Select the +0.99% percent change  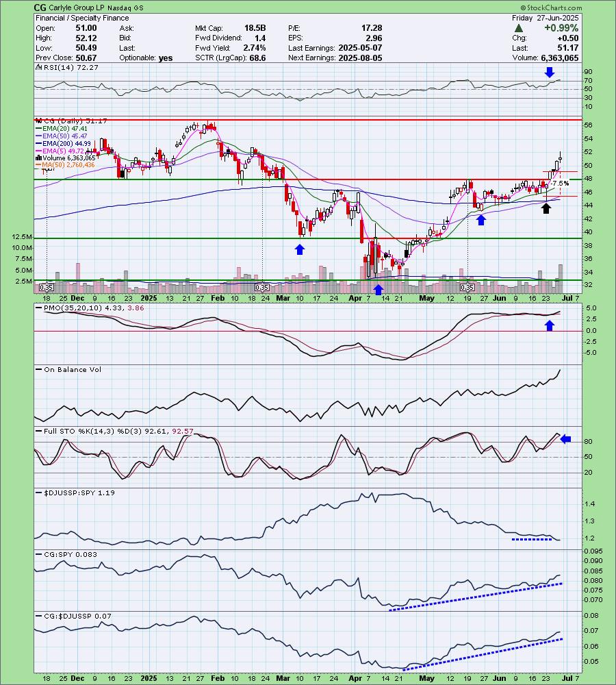[x=561, y=28]
